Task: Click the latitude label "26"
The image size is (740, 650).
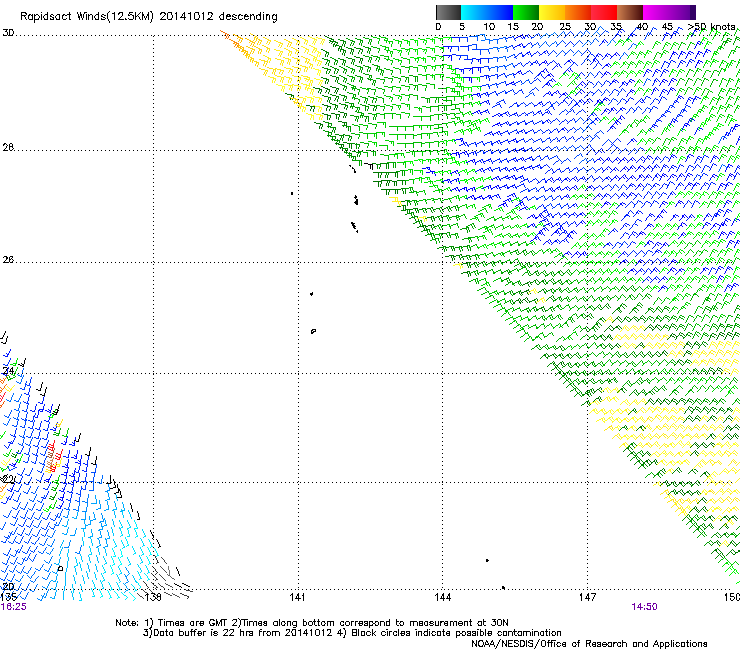Action: coord(8,260)
